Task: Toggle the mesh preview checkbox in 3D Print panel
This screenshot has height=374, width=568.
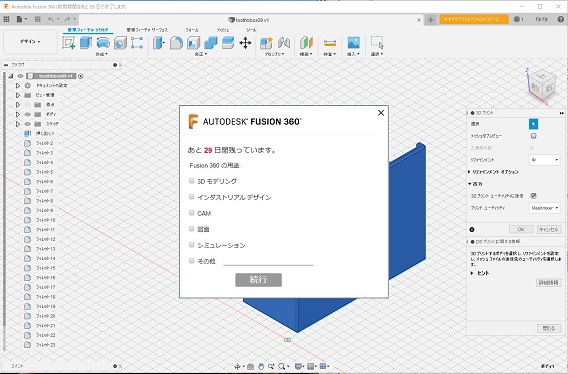Action: coord(534,136)
